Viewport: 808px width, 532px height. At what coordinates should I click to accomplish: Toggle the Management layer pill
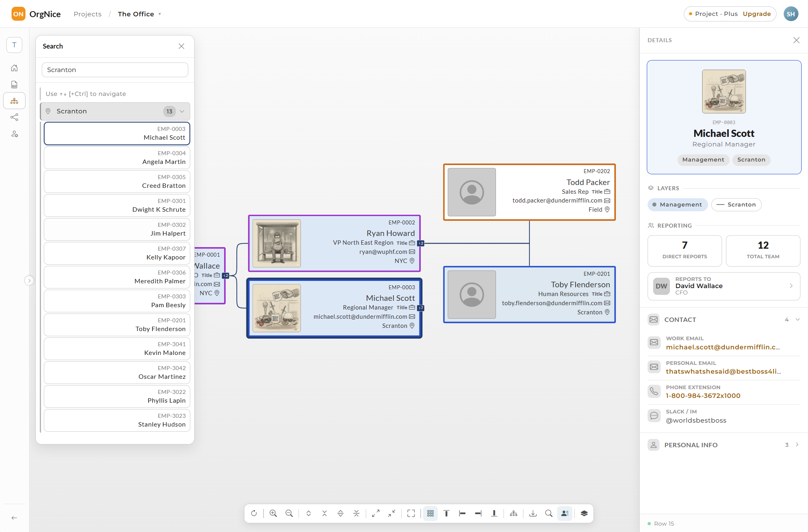(677, 205)
